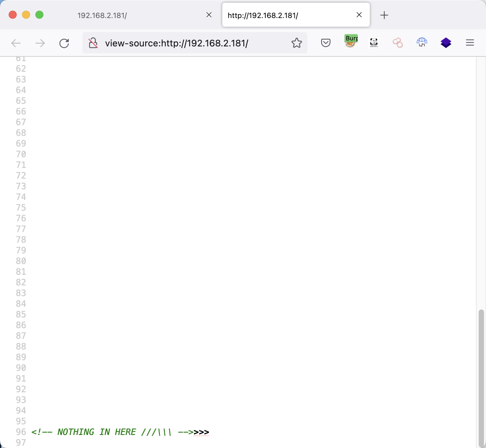Open a new tab with plus button
The image size is (486, 448).
click(384, 15)
